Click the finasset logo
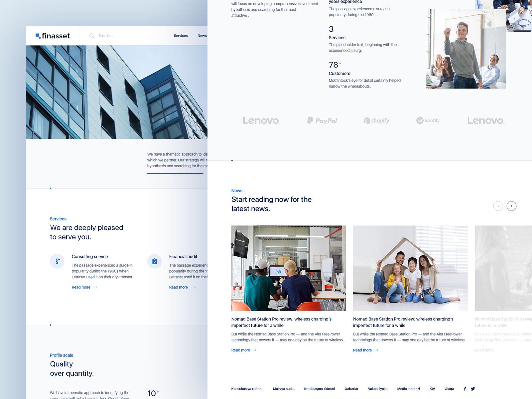Viewport: 532px width, 399px height. click(53, 36)
